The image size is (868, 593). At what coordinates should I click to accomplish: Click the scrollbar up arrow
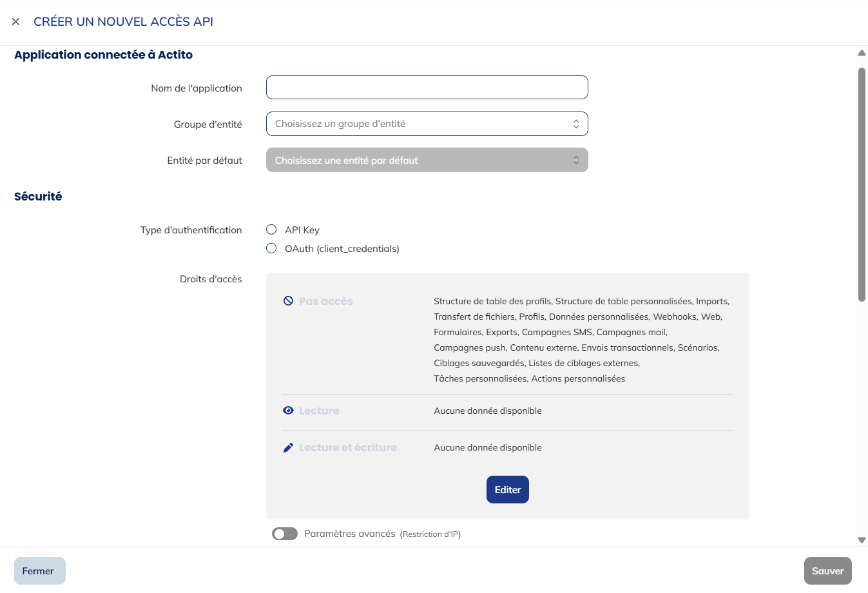click(x=861, y=53)
